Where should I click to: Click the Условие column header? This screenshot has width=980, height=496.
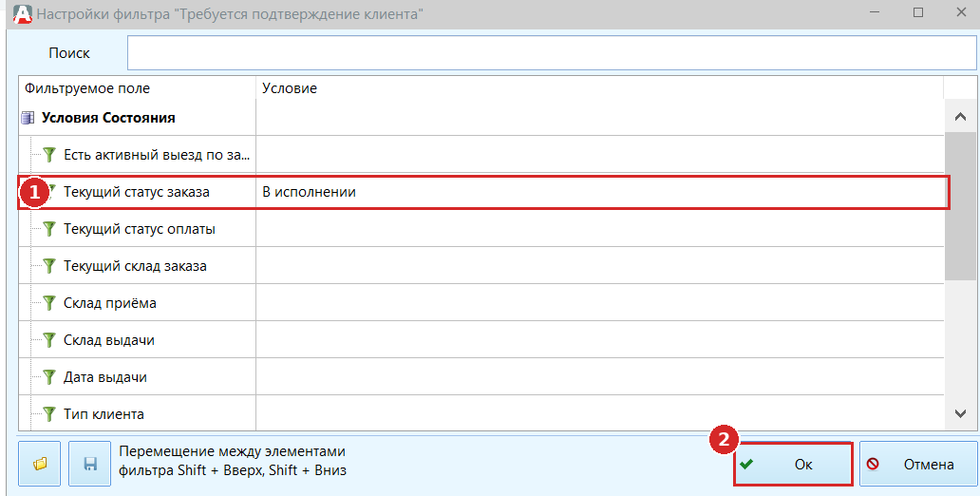point(599,88)
